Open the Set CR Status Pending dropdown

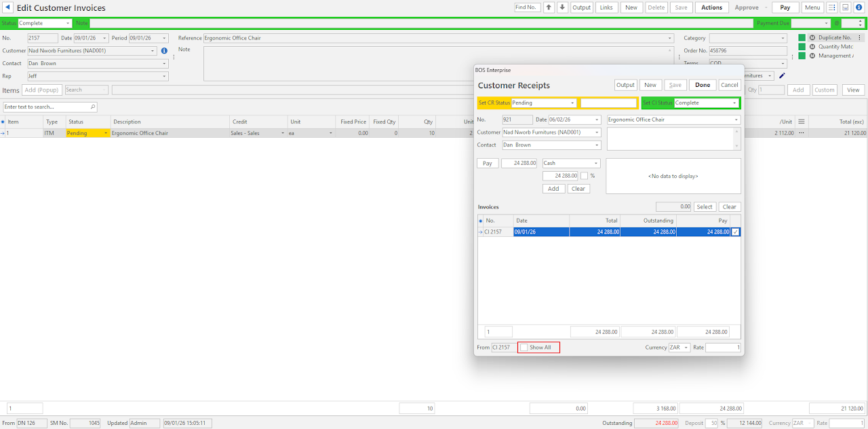pyautogui.click(x=573, y=103)
